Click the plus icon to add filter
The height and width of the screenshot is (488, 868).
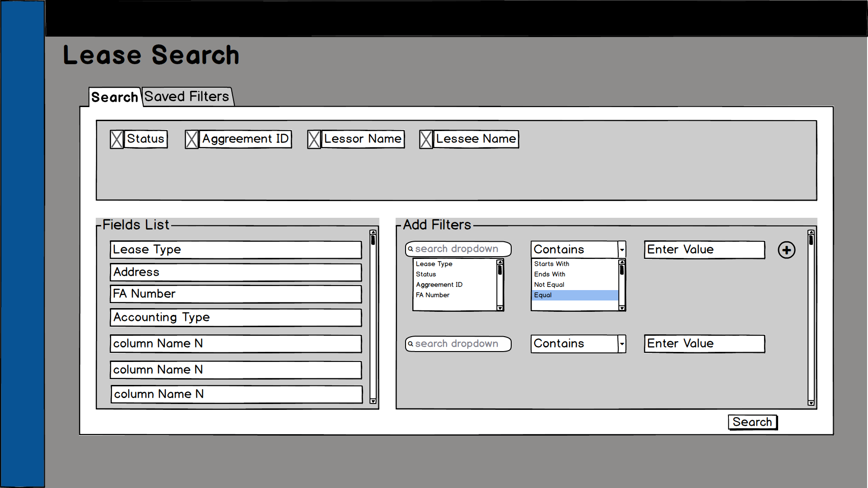click(x=786, y=250)
